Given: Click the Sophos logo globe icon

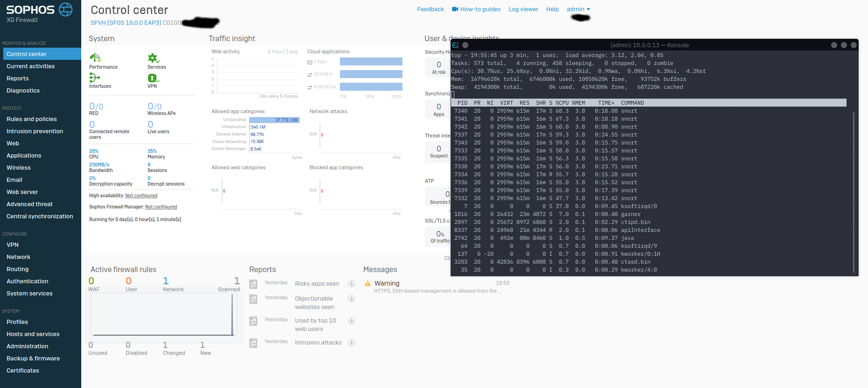Looking at the screenshot, I should [x=66, y=9].
